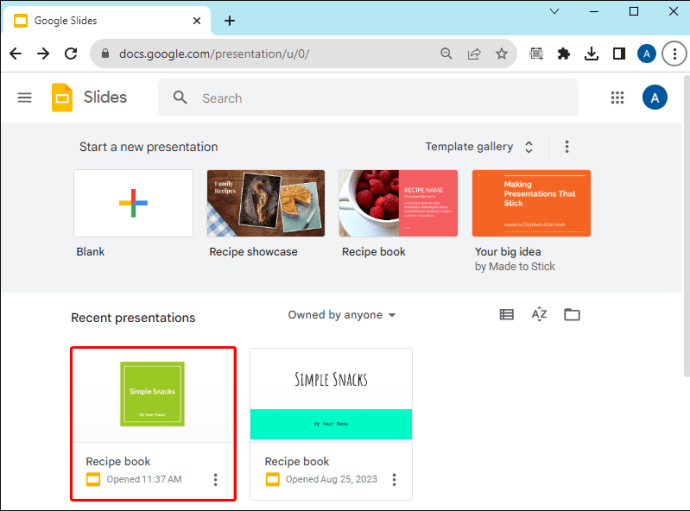
Task: Click the Recent presentations heading
Action: pyautogui.click(x=133, y=318)
